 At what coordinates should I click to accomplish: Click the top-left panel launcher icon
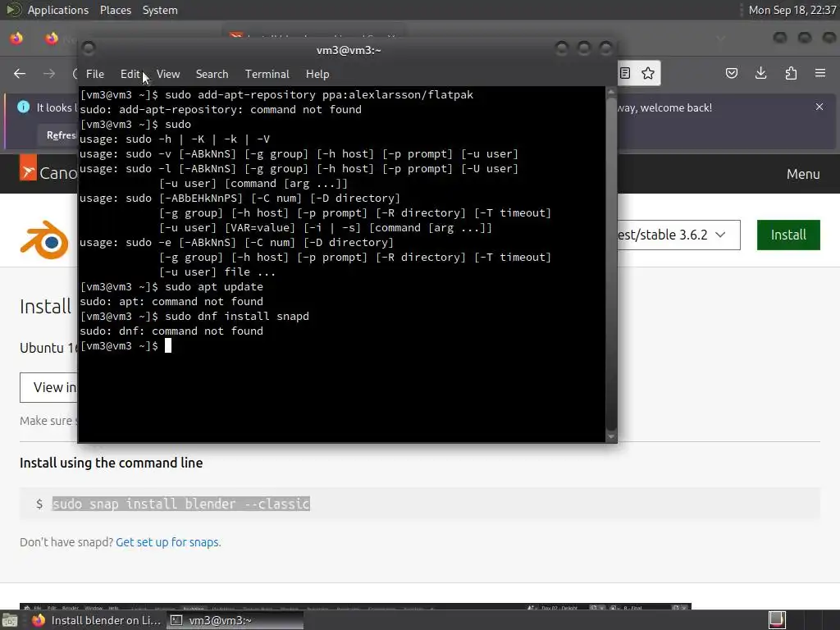pyautogui.click(x=13, y=10)
